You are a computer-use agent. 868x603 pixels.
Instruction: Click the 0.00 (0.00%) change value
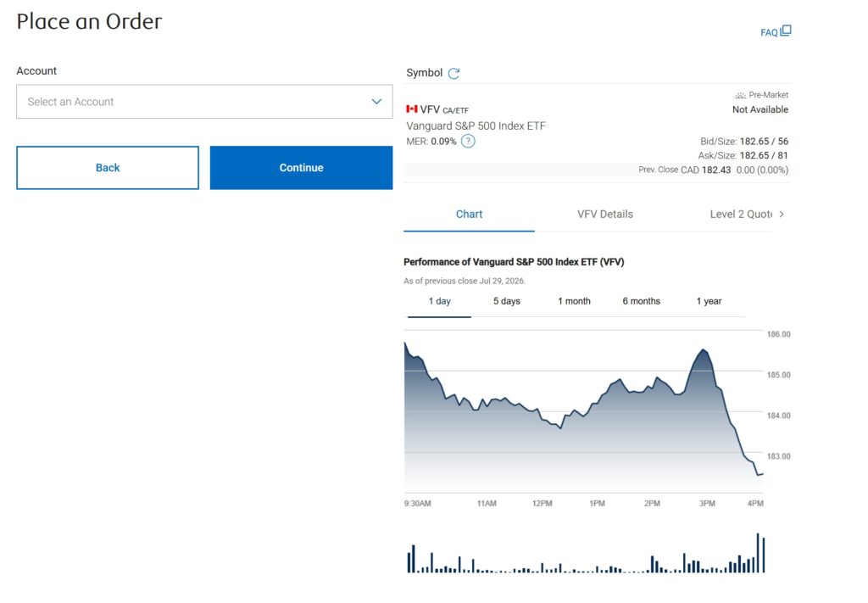pos(762,170)
